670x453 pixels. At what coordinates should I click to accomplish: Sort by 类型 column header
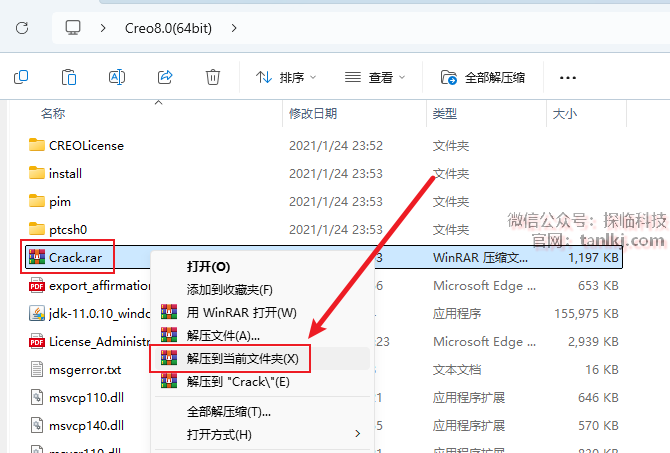[444, 114]
